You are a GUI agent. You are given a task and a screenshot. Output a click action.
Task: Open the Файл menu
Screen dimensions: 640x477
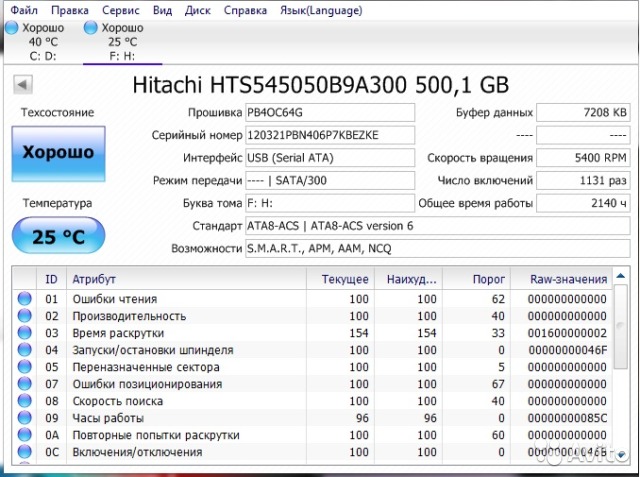point(24,10)
